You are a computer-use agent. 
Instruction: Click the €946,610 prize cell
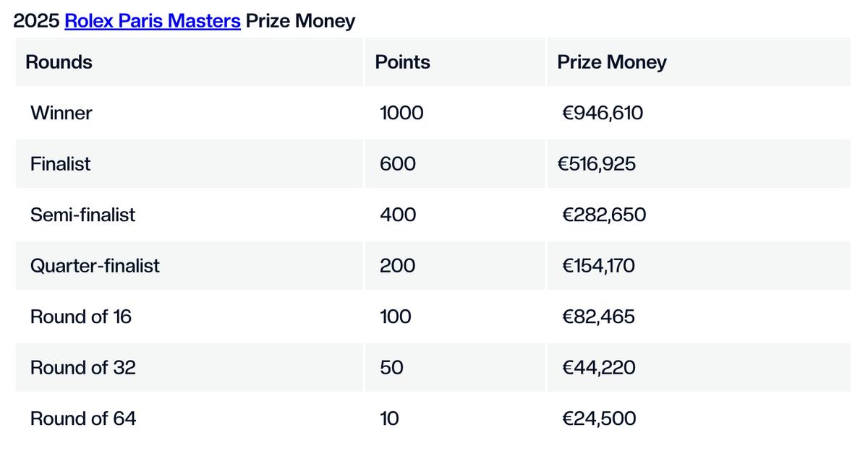pyautogui.click(x=603, y=113)
